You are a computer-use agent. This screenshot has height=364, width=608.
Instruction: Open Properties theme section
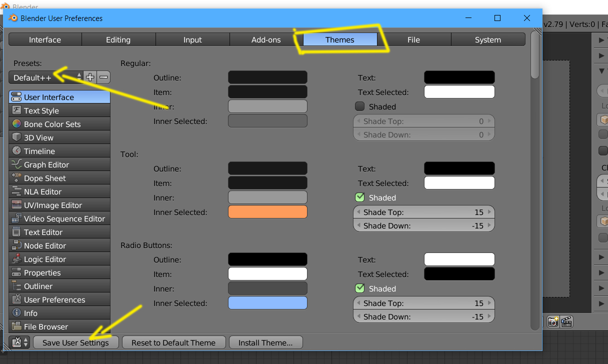[x=59, y=272]
